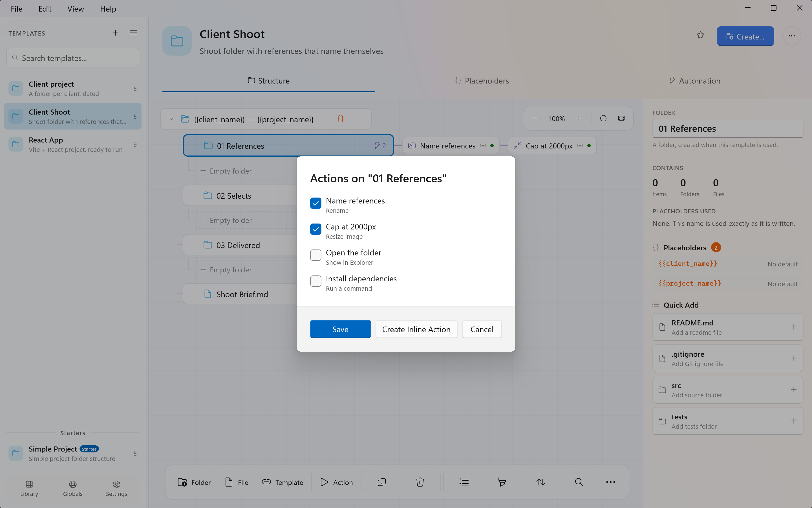Viewport: 812px width, 508px height.
Task: Select the 03 Delivered folder node
Action: [240, 245]
